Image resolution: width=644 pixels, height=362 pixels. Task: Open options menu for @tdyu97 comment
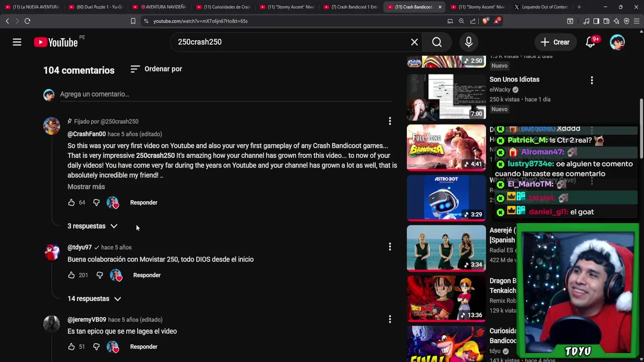(x=389, y=247)
